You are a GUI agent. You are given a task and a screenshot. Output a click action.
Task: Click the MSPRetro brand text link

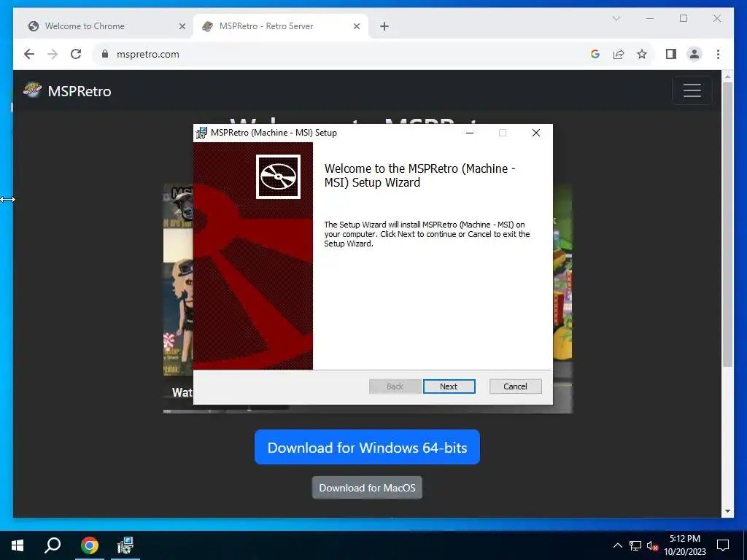click(x=79, y=91)
